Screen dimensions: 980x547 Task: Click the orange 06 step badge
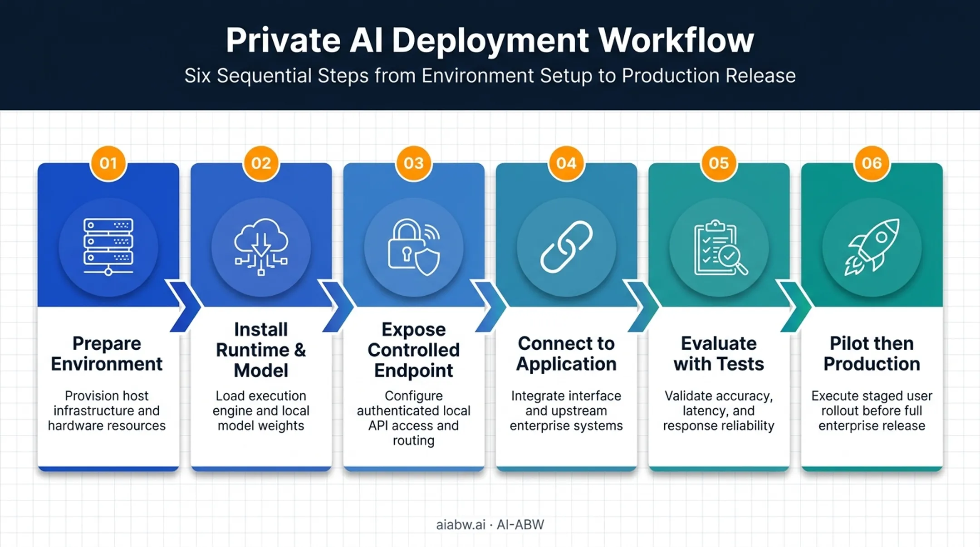pos(872,163)
